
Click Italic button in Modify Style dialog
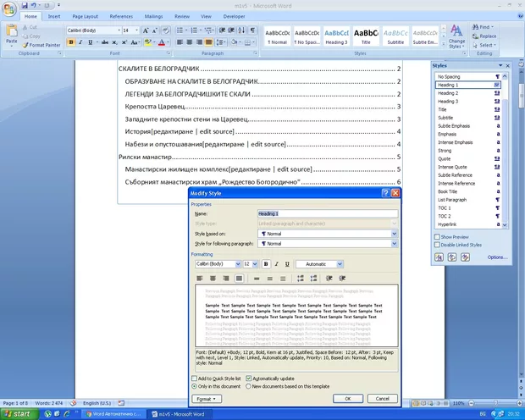coord(276,264)
